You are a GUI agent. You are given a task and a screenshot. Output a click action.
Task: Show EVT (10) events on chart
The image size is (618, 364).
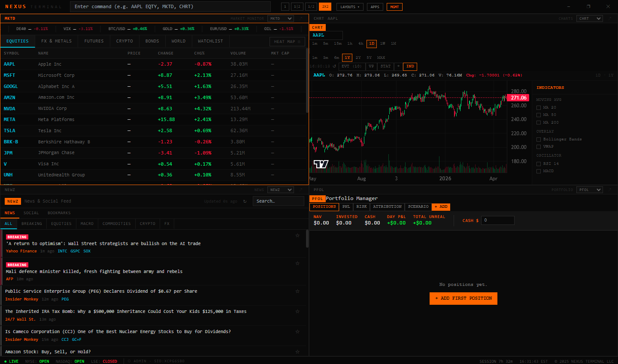(351, 66)
